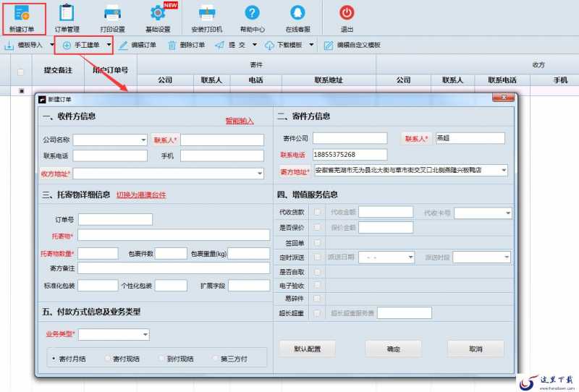
Task: Click 用户订单号 column header
Action: 111,70
